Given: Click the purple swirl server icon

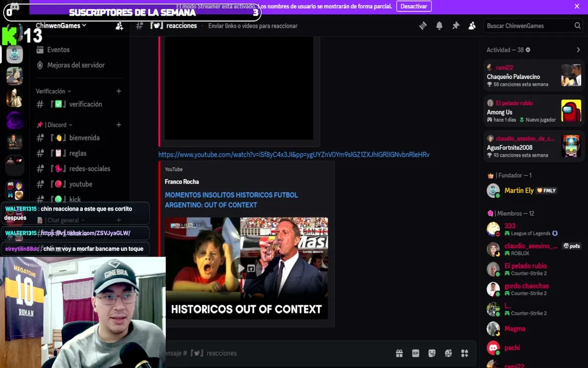Looking at the screenshot, I should coord(15,120).
